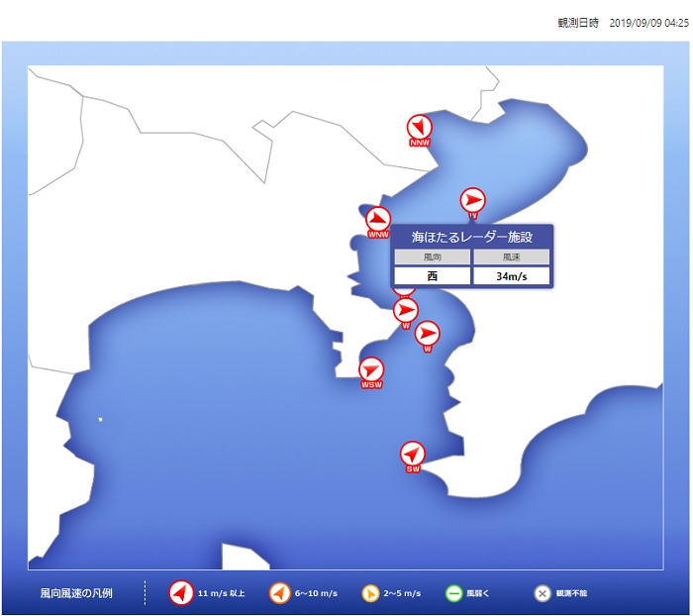Click the 風向風速の凡例 legend label

76,593
